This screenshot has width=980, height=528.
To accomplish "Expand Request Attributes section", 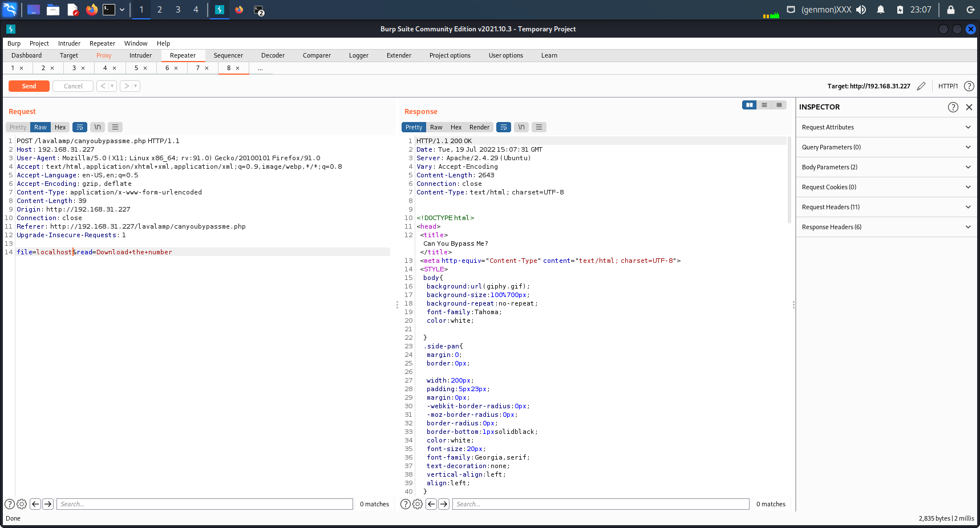I will (x=886, y=127).
